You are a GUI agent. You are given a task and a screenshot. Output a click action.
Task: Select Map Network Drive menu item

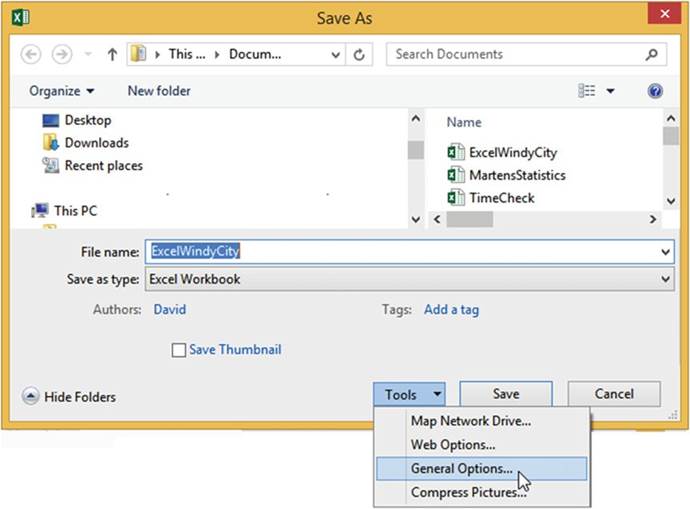click(x=470, y=421)
